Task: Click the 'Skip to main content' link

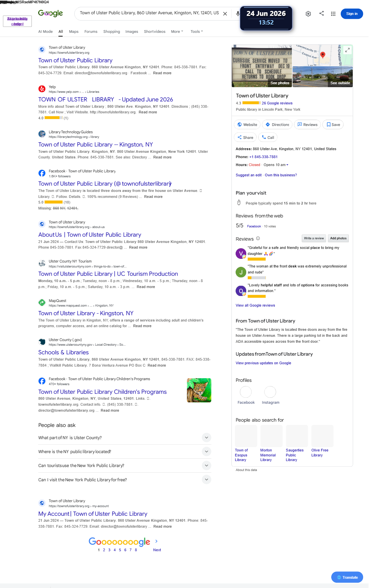Action: (x=17, y=21)
